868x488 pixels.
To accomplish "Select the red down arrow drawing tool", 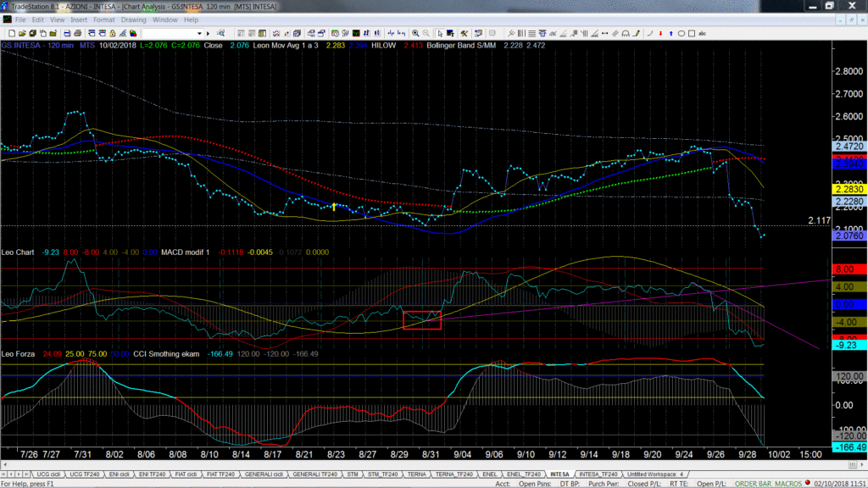I will click(x=660, y=34).
